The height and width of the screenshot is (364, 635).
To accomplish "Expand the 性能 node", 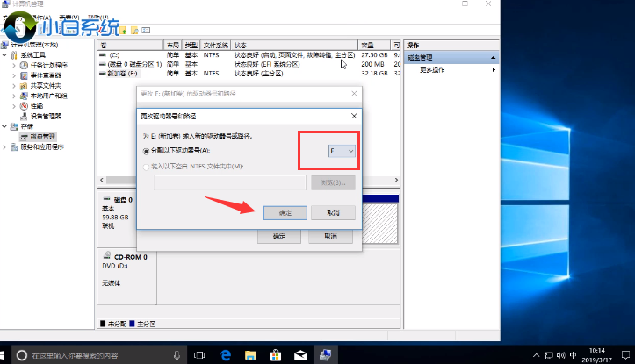I will 14,106.
